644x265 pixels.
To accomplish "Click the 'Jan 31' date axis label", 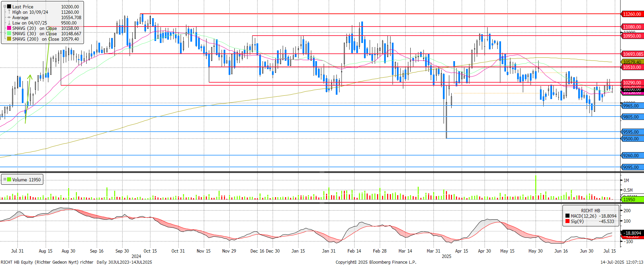I will (x=329, y=251).
